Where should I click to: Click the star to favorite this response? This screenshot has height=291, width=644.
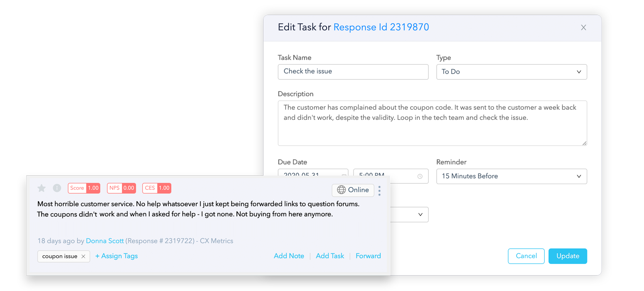pos(41,188)
